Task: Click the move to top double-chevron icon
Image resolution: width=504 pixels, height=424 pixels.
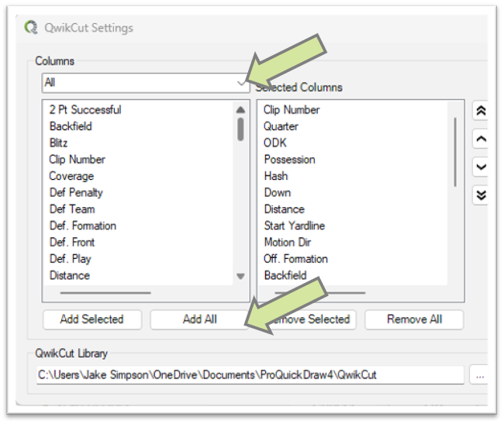Action: (481, 111)
